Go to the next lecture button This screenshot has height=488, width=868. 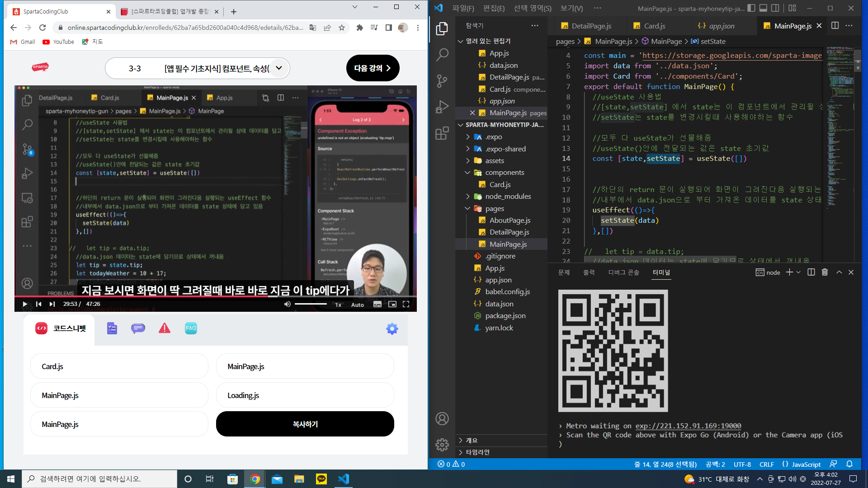click(373, 68)
